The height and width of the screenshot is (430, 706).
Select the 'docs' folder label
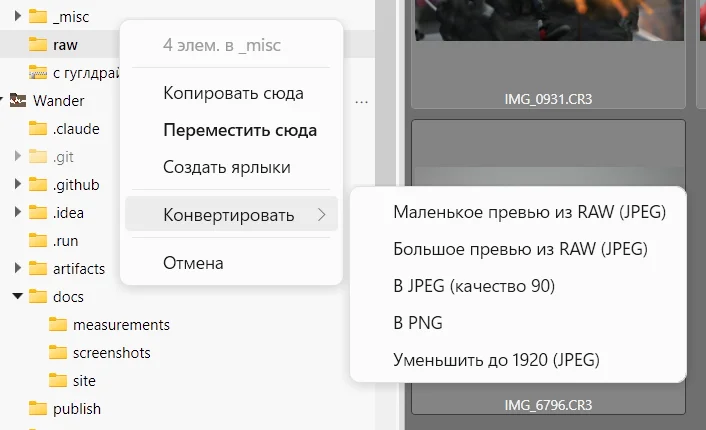[x=68, y=297]
